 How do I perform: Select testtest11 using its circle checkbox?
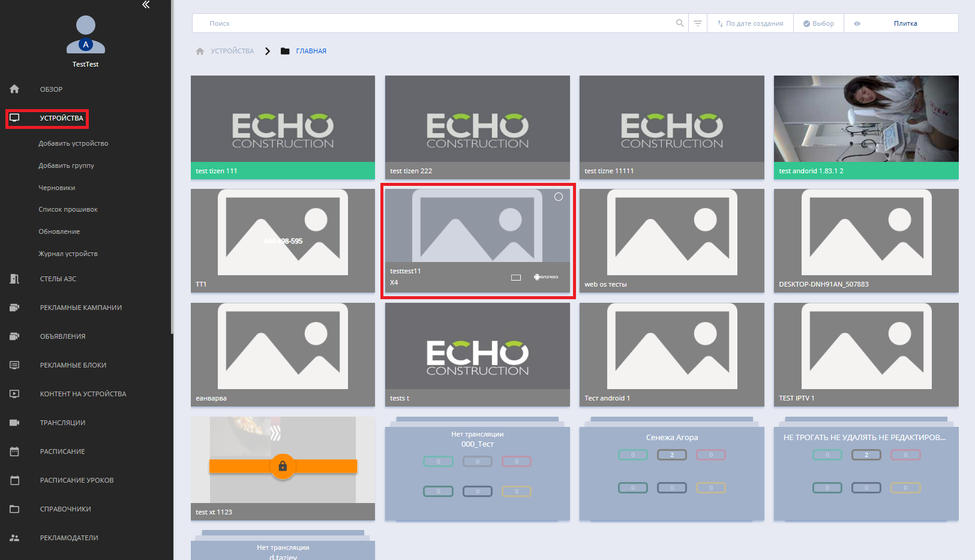(x=559, y=197)
